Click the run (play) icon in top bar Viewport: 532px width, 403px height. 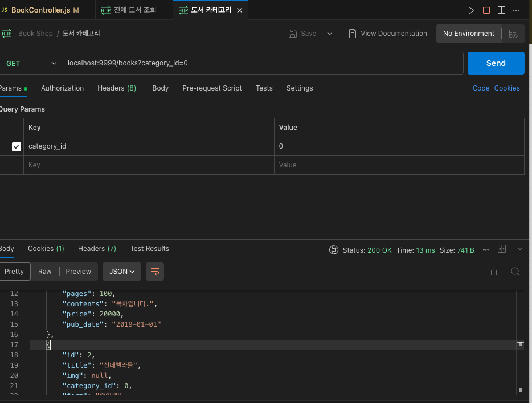pyautogui.click(x=471, y=10)
